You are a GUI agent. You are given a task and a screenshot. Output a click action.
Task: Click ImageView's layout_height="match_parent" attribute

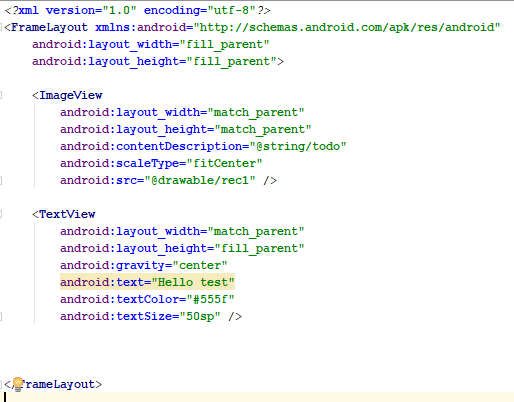186,129
